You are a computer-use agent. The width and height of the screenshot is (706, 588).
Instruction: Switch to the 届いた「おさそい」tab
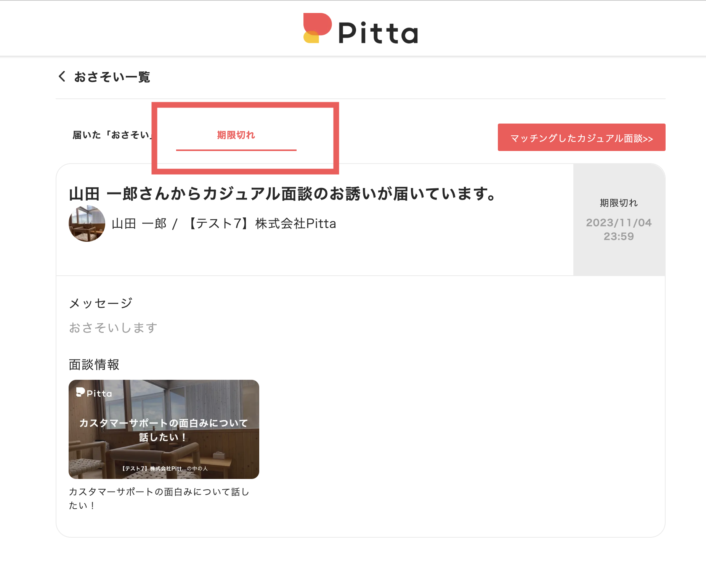113,134
